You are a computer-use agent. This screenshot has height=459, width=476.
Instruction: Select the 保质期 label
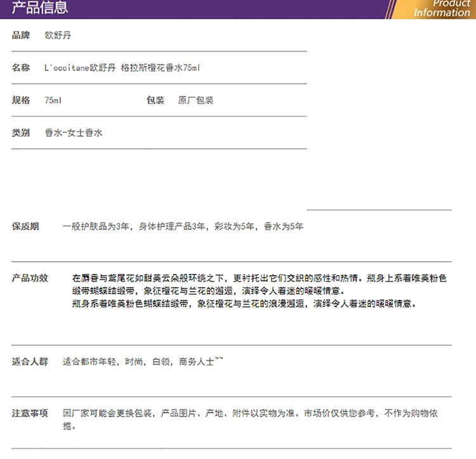point(25,226)
